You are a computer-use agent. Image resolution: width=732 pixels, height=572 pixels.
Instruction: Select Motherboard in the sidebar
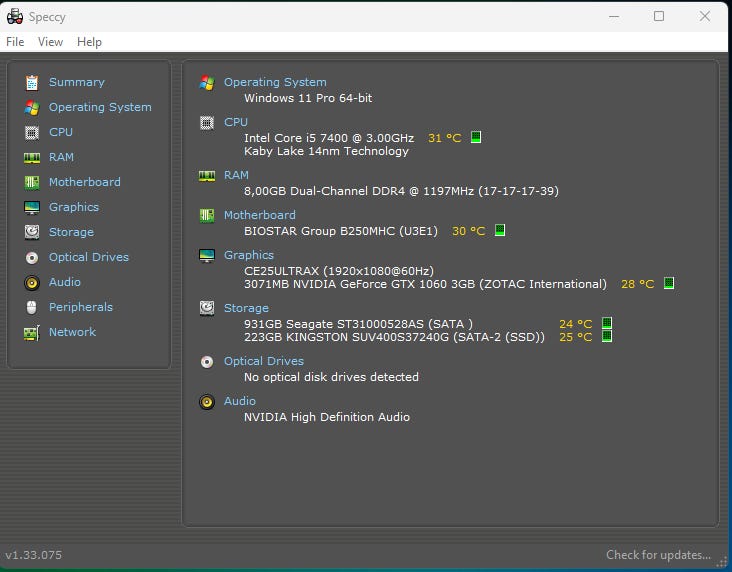click(x=84, y=182)
